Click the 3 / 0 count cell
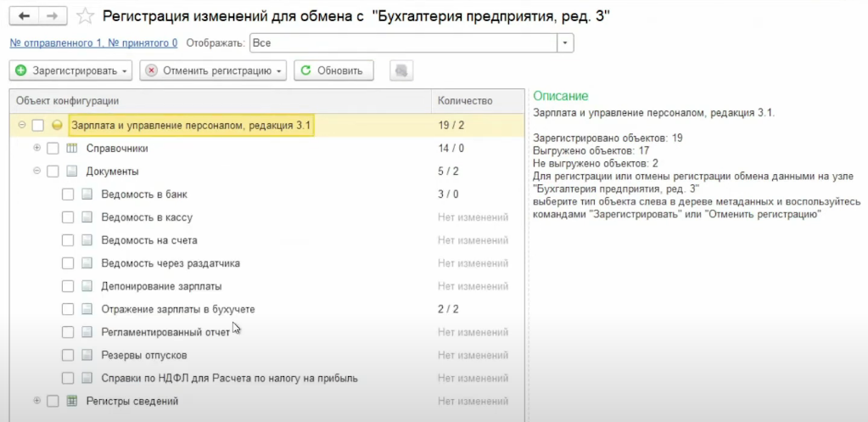 (x=448, y=194)
